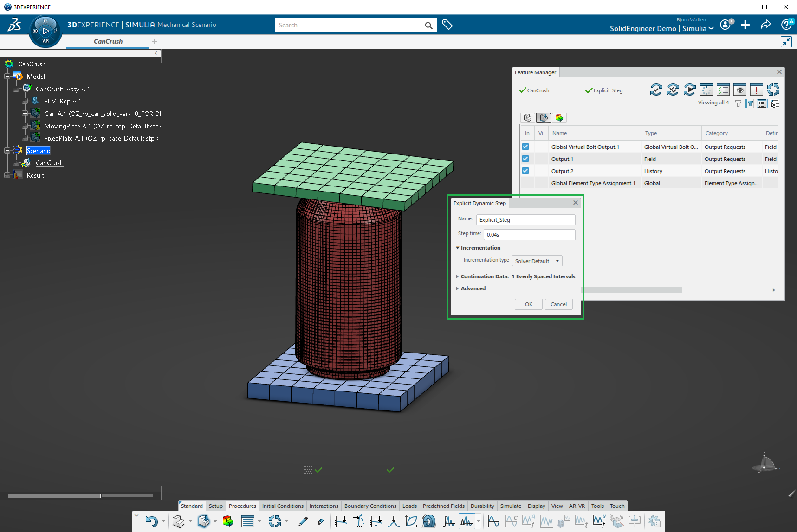Click the Step time input field

(x=529, y=235)
